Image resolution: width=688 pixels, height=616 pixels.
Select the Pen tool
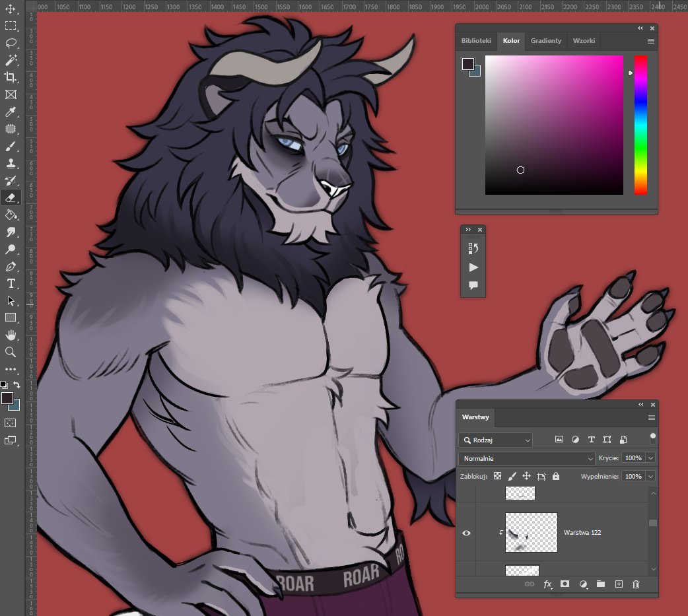[11, 266]
